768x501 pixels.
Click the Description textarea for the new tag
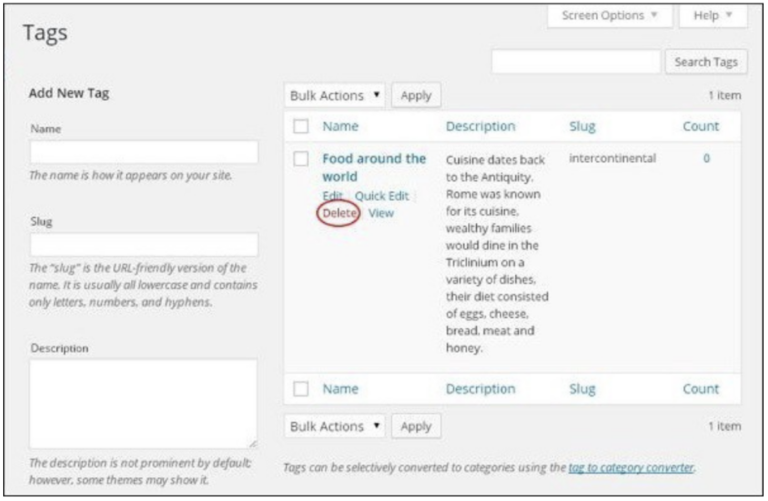click(144, 403)
